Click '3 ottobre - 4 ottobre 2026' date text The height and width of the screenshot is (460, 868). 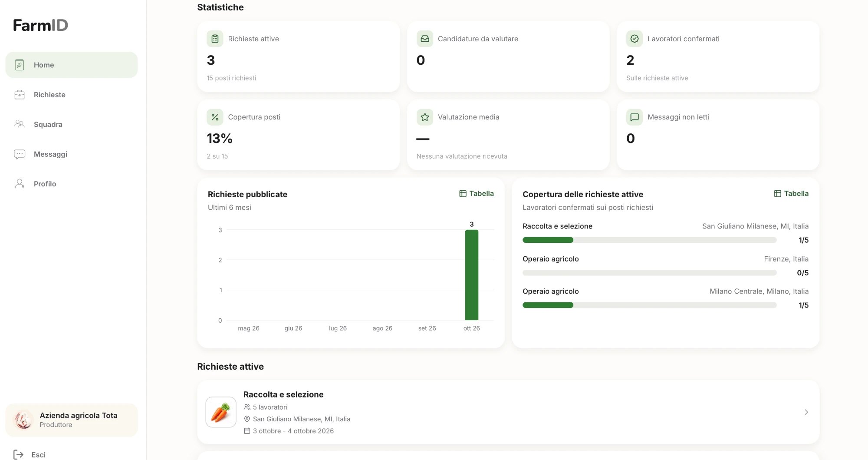point(293,431)
